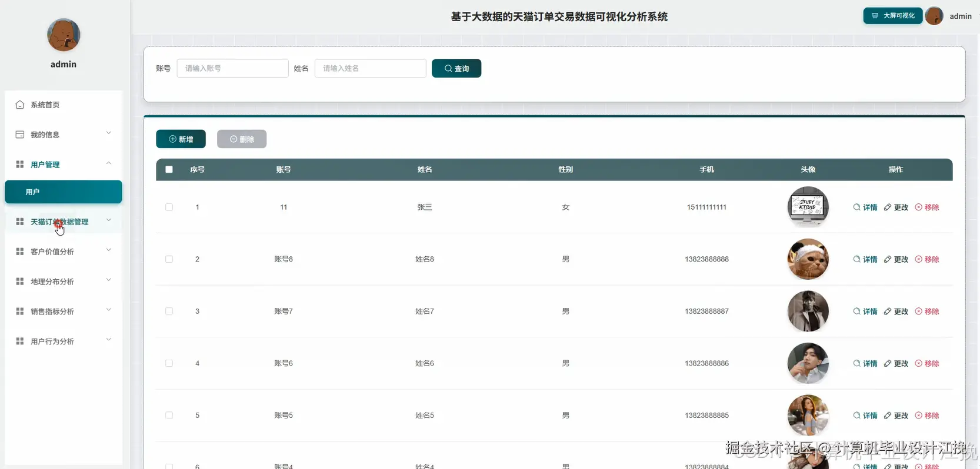Click the grid icon beside 客户价值分析
The height and width of the screenshot is (469, 980).
[20, 252]
